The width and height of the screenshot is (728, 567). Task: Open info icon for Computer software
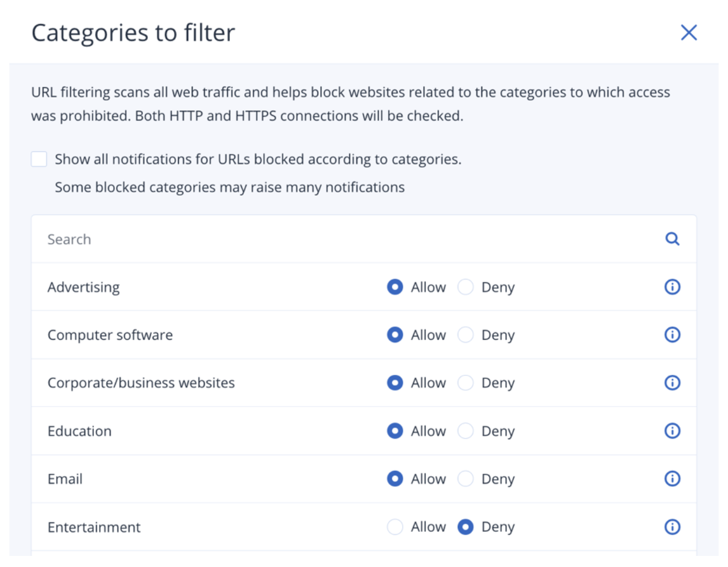[672, 335]
